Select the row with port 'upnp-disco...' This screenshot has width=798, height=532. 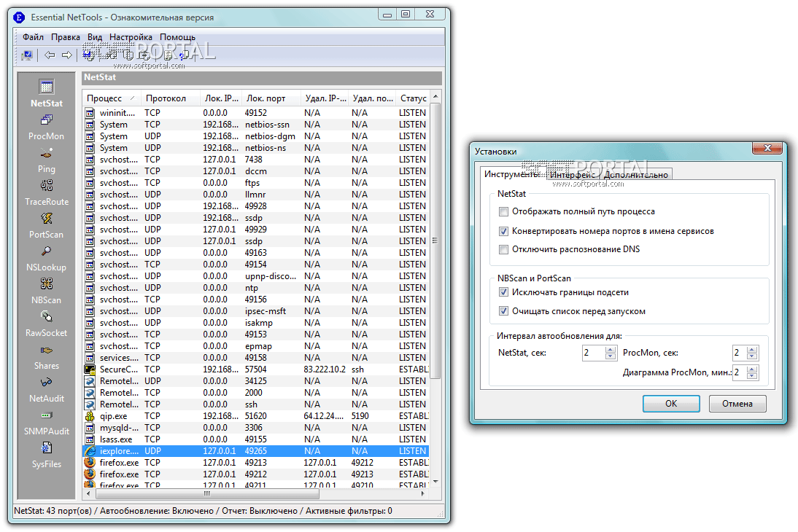[255, 276]
